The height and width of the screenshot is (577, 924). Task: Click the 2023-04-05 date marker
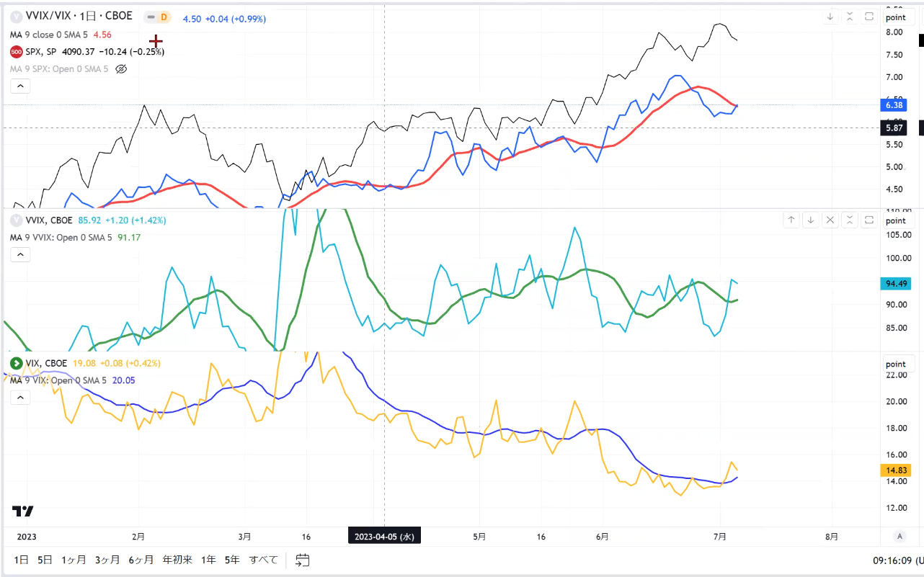point(384,536)
